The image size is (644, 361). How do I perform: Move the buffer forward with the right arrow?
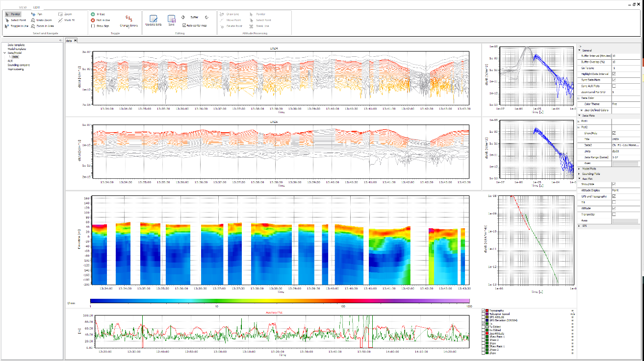coord(206,17)
